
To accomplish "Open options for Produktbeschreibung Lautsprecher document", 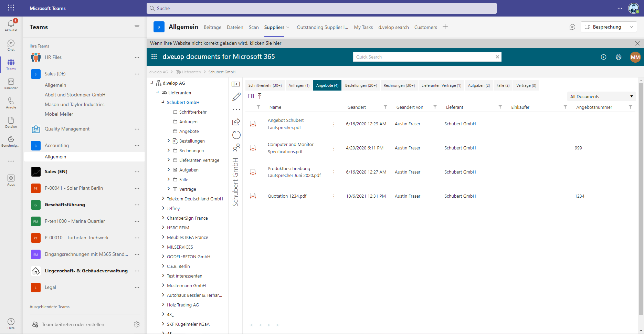I will 334,172.
